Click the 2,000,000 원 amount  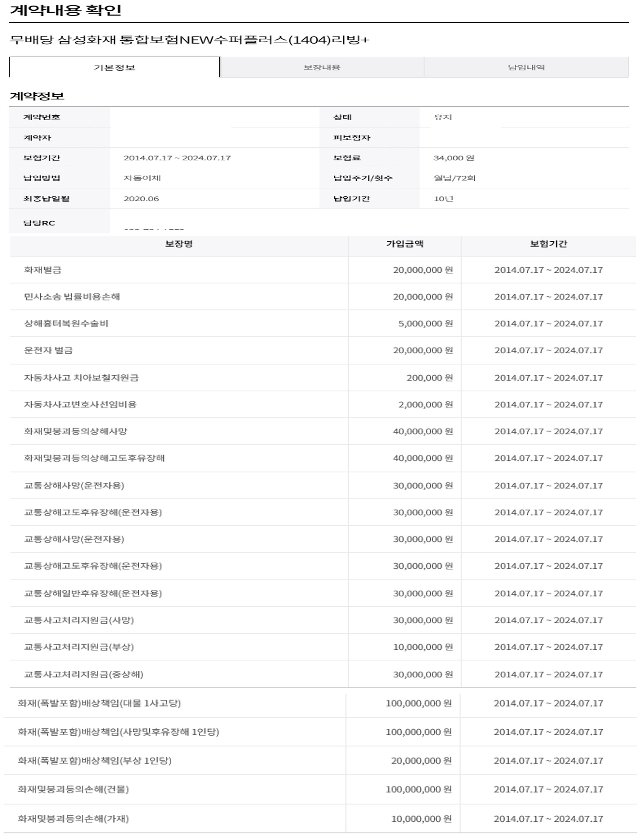click(425, 404)
